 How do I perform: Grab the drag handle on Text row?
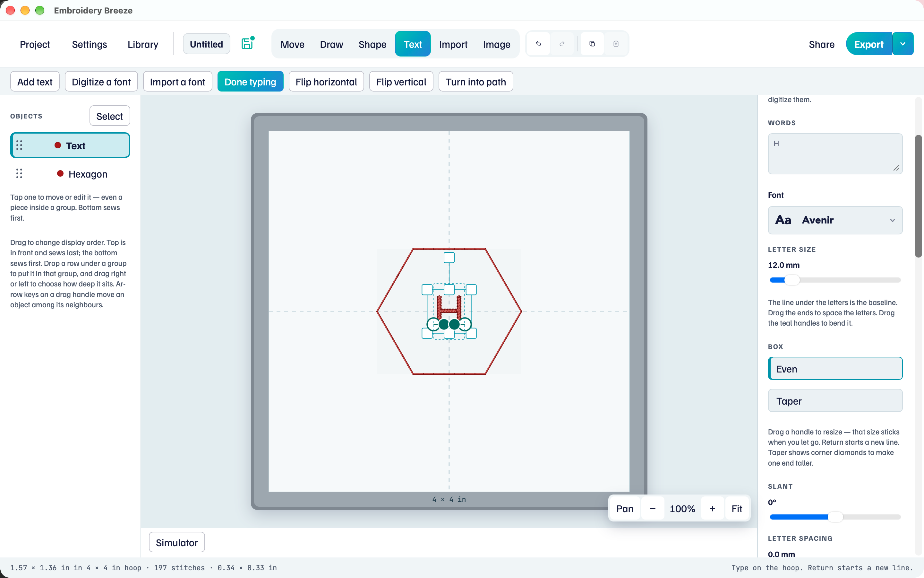pos(20,145)
